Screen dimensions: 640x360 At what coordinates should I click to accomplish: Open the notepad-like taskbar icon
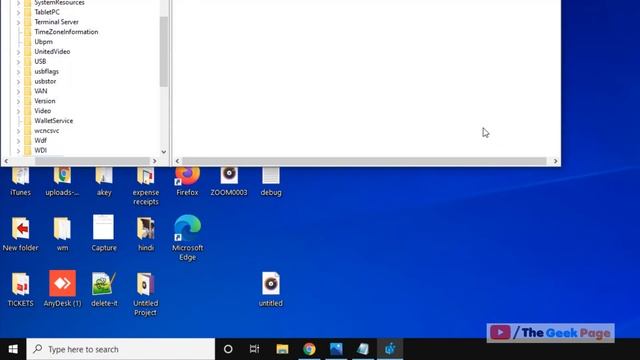pos(363,349)
